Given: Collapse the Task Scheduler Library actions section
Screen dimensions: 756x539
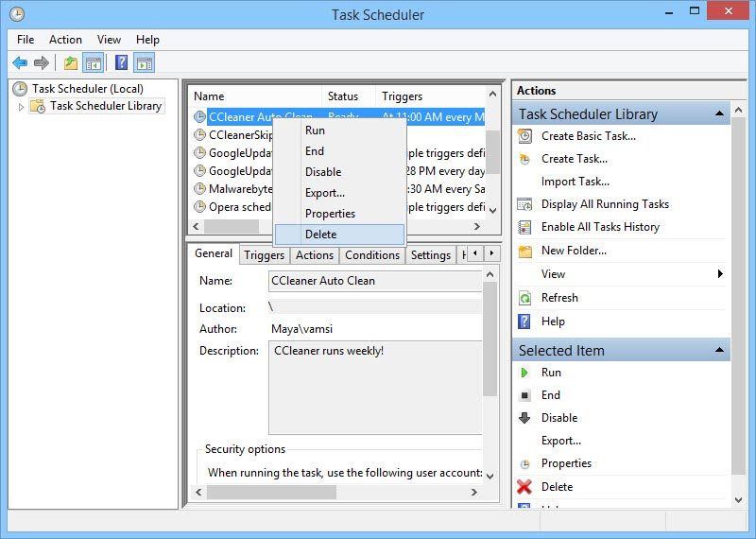Looking at the screenshot, I should [x=719, y=113].
